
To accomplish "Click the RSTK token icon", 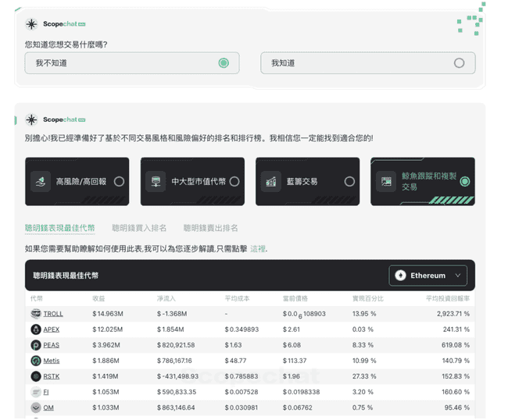I will 36,376.
